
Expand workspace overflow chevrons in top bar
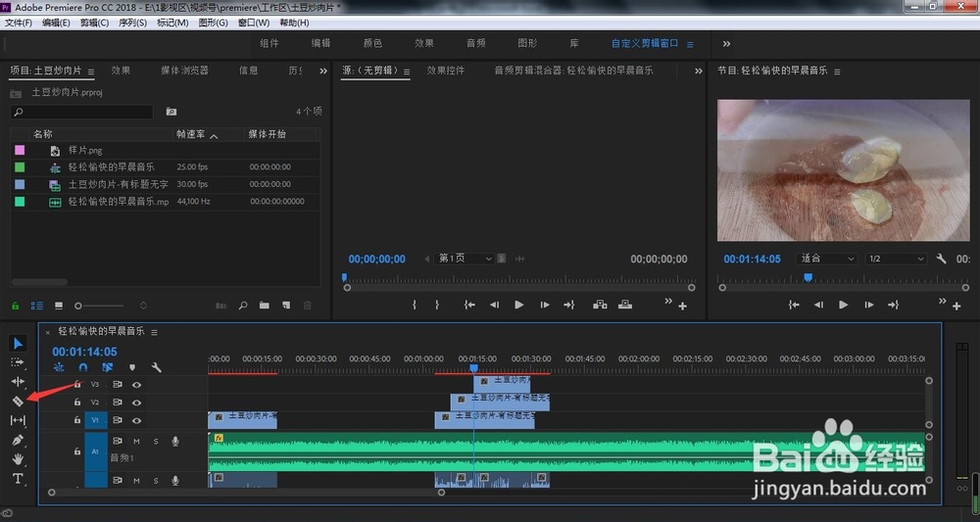(726, 44)
